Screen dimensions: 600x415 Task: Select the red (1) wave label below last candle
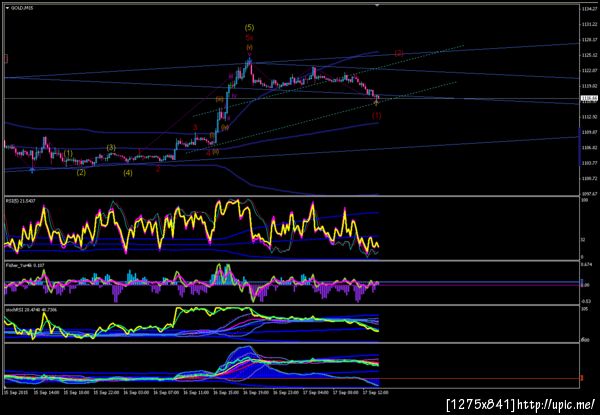click(377, 115)
